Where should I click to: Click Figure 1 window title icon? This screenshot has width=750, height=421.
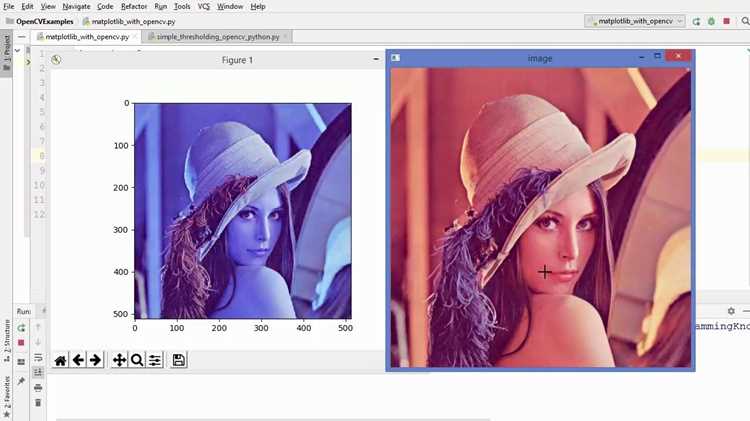(56, 60)
